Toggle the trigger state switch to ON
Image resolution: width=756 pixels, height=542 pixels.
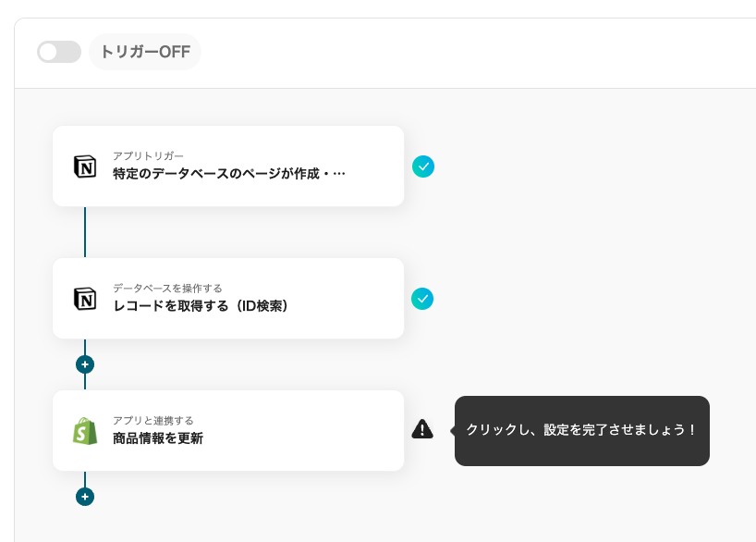(x=59, y=52)
